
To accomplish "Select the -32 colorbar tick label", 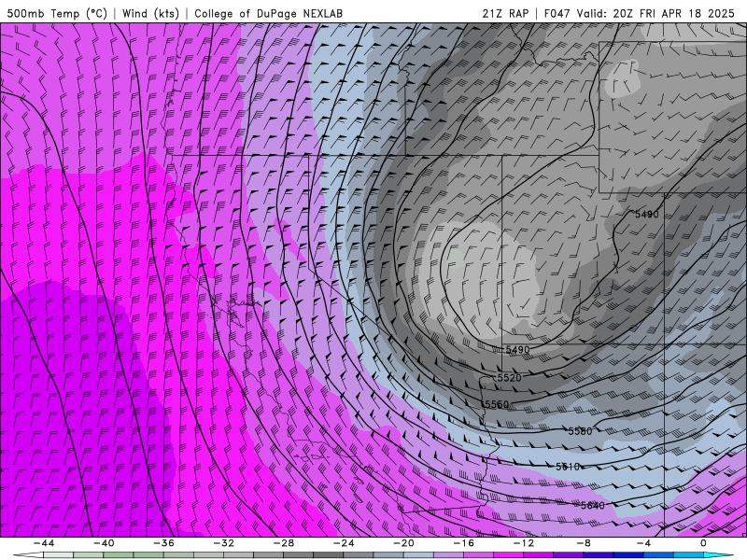I will [x=224, y=543].
